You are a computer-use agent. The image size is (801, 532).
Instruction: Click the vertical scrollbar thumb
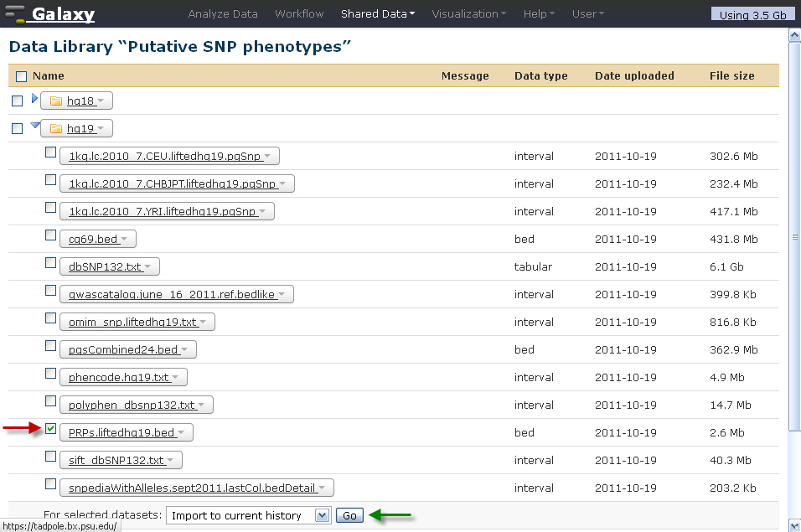coord(794,236)
